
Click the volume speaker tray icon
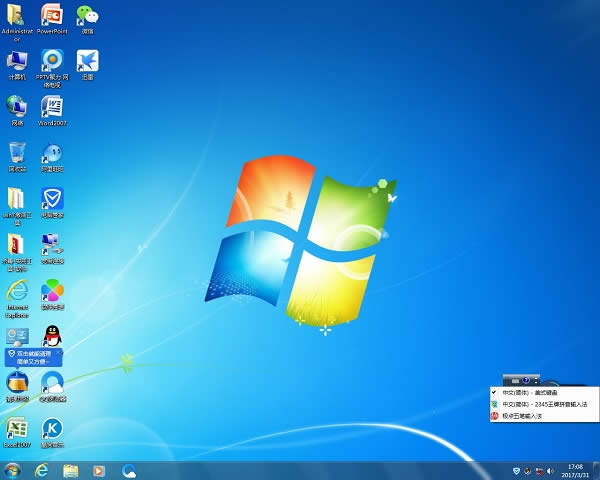coord(551,470)
